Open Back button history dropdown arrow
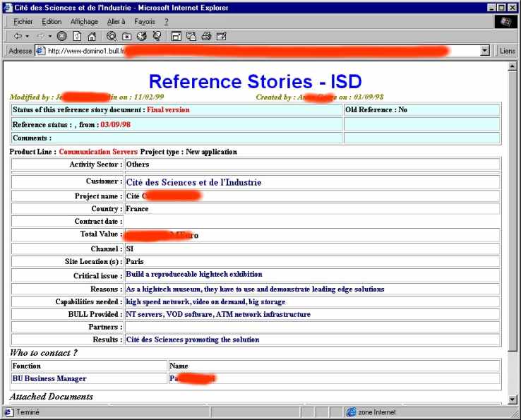The image size is (521, 420). 28,36
